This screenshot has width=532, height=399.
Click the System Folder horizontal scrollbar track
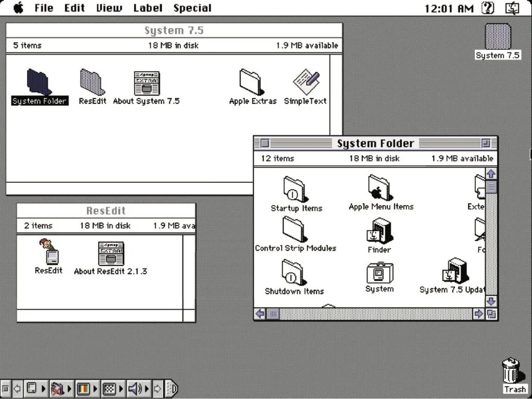[x=374, y=314]
